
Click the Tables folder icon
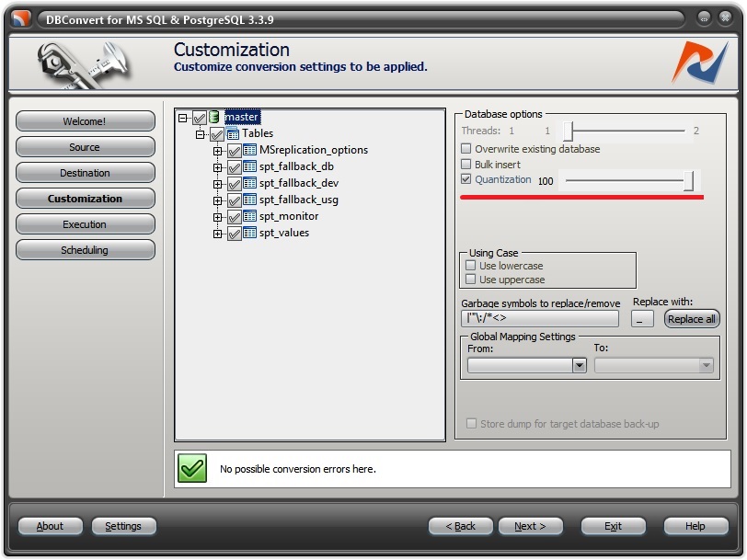pos(233,133)
